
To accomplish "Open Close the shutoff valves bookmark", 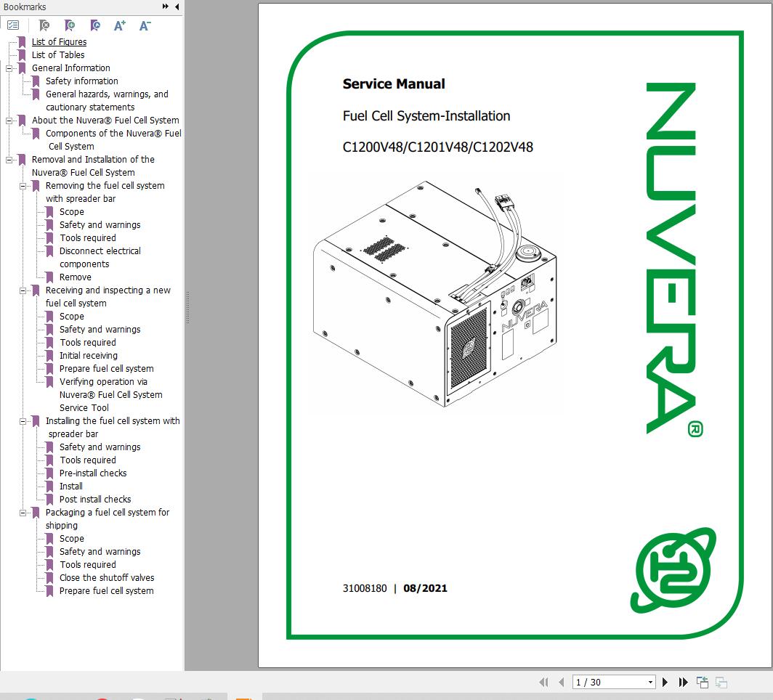I will [x=107, y=577].
